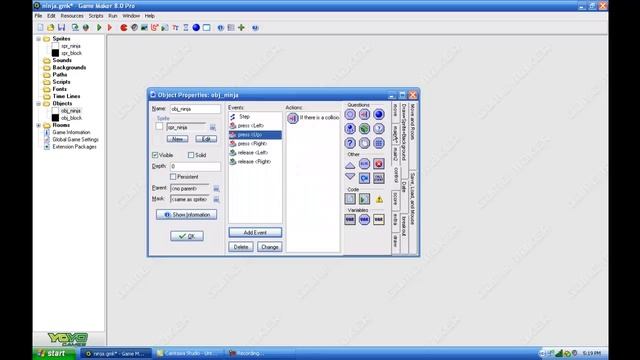Select the Execute Code action
Screen dimensions: 640x360
[x=350, y=199]
